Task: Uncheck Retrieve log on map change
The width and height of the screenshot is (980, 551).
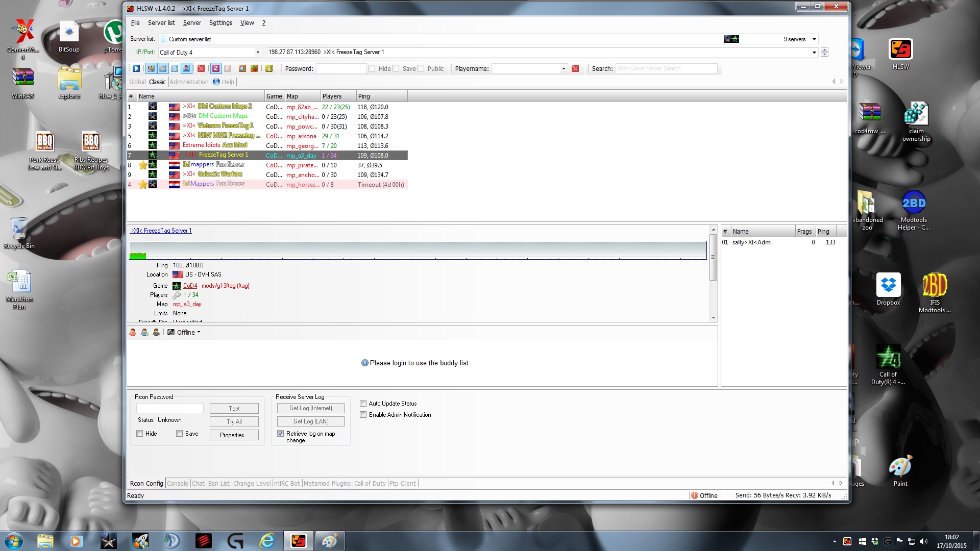Action: coord(280,434)
